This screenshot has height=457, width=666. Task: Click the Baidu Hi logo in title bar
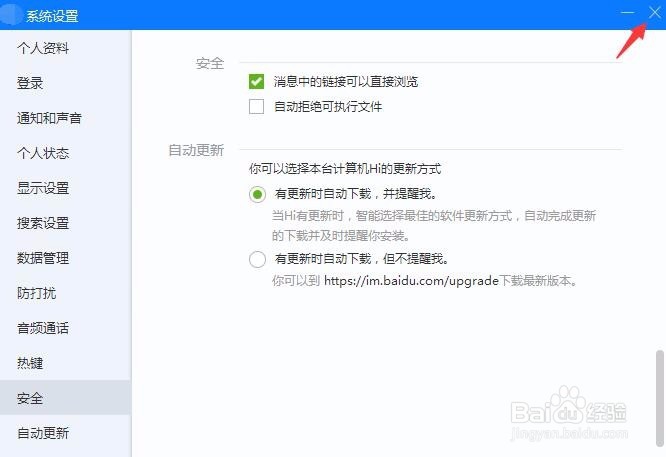click(x=11, y=14)
